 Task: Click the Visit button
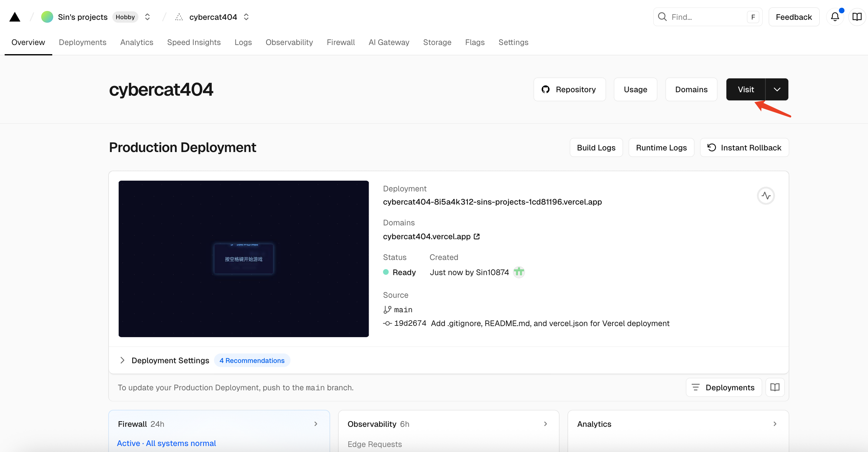(x=746, y=89)
